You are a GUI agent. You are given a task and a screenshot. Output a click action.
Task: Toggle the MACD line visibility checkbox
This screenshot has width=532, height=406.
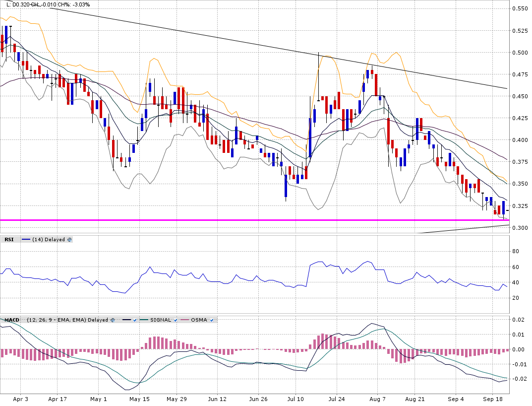[134, 320]
